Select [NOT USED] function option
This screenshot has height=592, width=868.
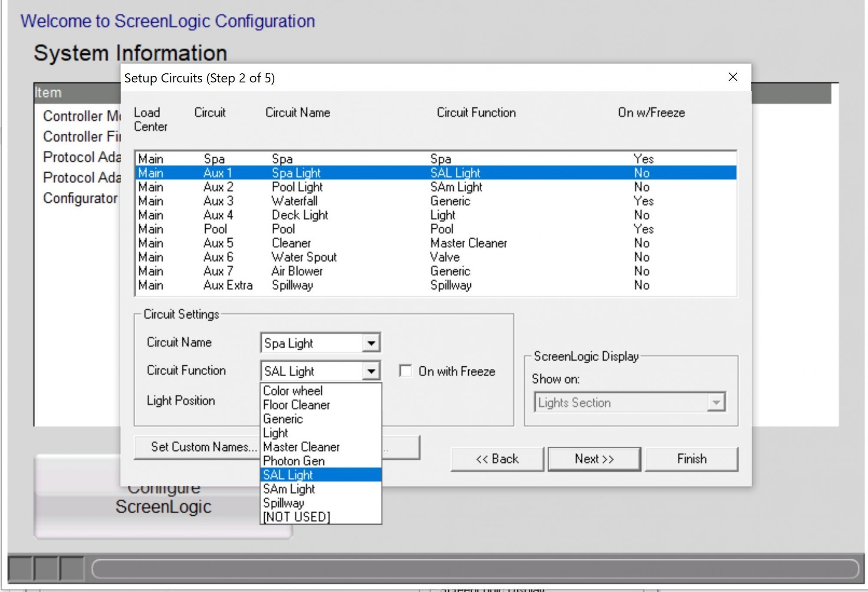(321, 517)
